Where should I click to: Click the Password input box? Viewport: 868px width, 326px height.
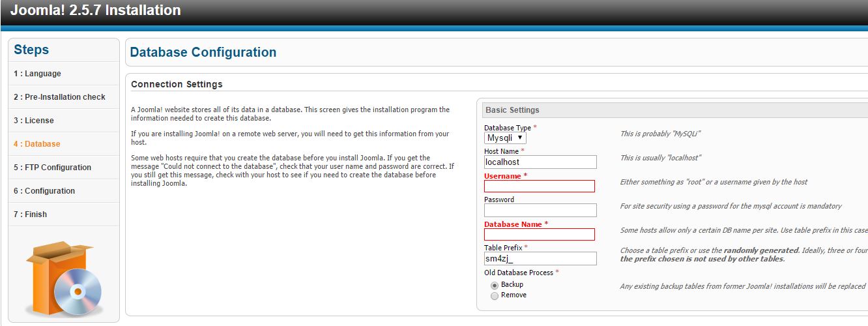540,210
